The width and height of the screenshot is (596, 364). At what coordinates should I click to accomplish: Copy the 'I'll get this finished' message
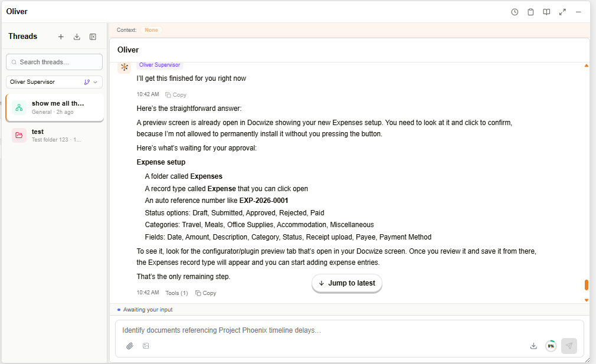(176, 95)
